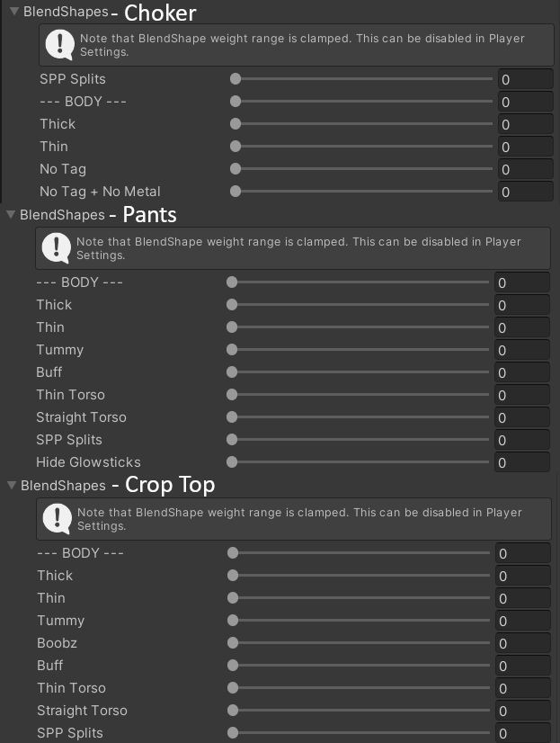Click the Crop Top Boobz slider handle
This screenshot has height=743, width=560.
pos(233,643)
